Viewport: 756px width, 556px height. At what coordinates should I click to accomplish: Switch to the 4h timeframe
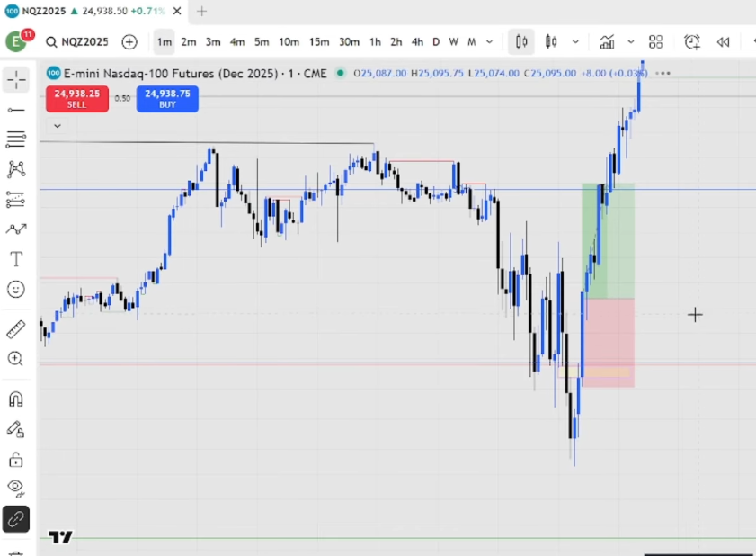click(417, 42)
